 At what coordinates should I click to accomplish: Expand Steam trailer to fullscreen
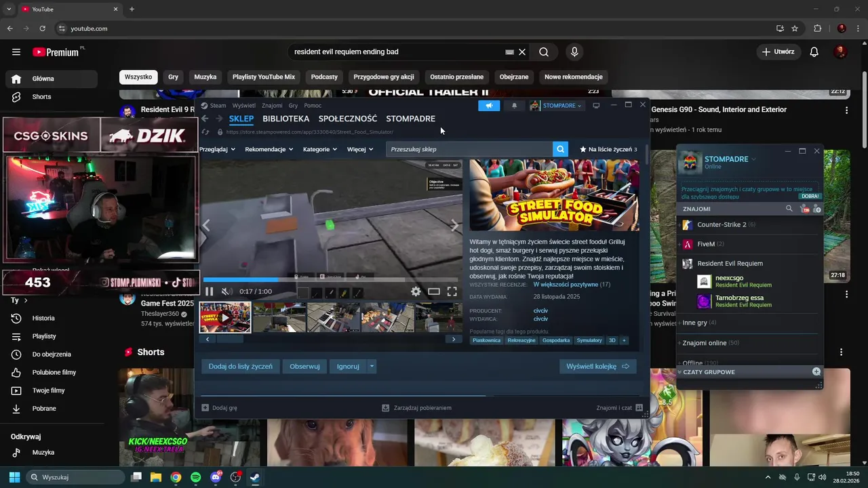[x=452, y=291]
